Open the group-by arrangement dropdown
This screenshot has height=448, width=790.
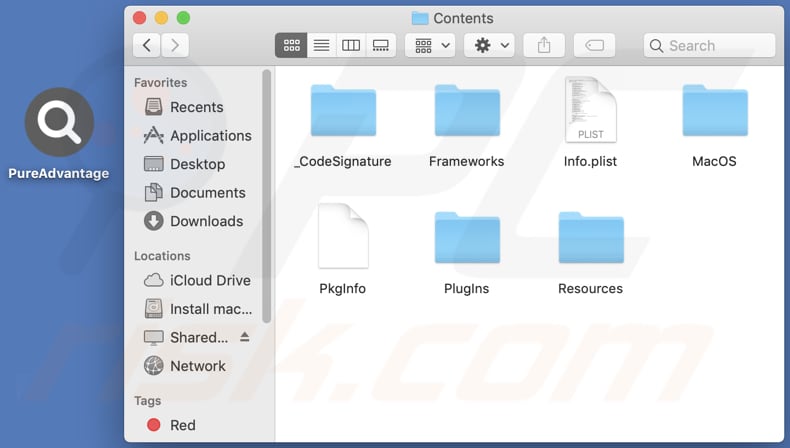coord(431,45)
